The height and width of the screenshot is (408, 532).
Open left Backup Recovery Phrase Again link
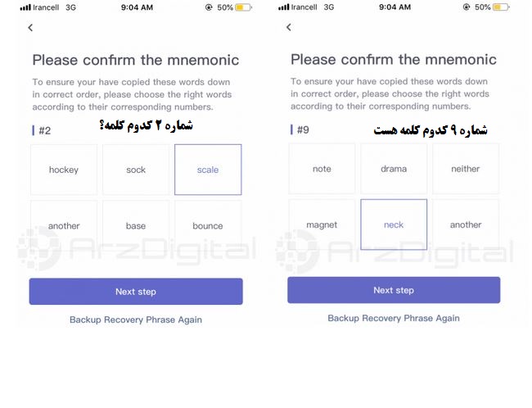(x=136, y=320)
